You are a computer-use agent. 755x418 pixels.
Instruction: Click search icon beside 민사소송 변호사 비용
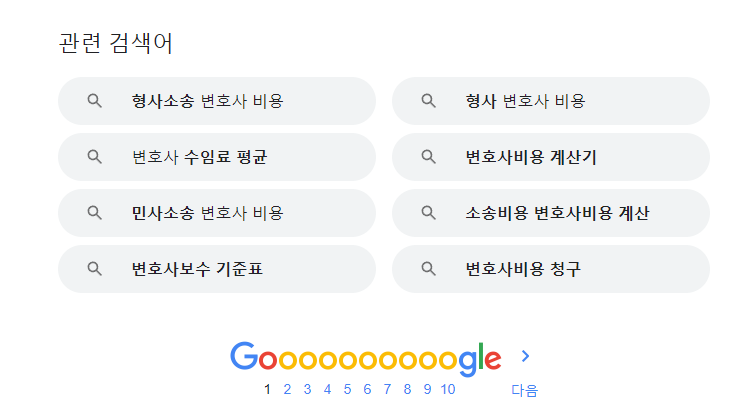95,213
